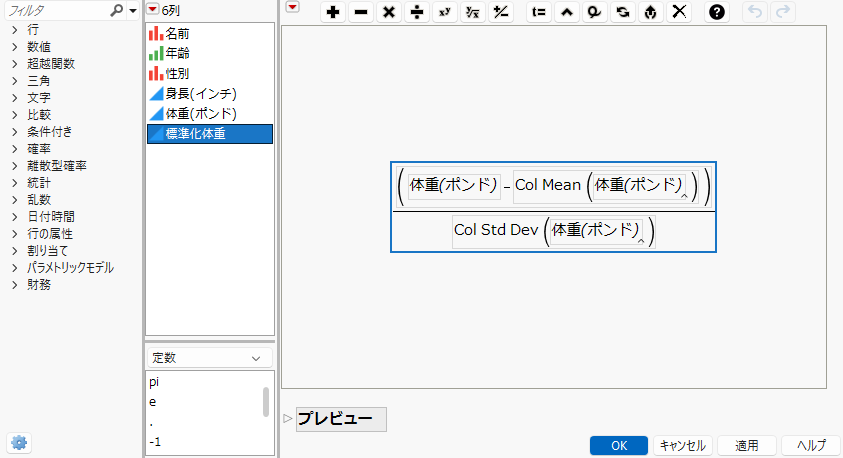Expand the 統計 function category
843x458 pixels.
pyautogui.click(x=15, y=183)
